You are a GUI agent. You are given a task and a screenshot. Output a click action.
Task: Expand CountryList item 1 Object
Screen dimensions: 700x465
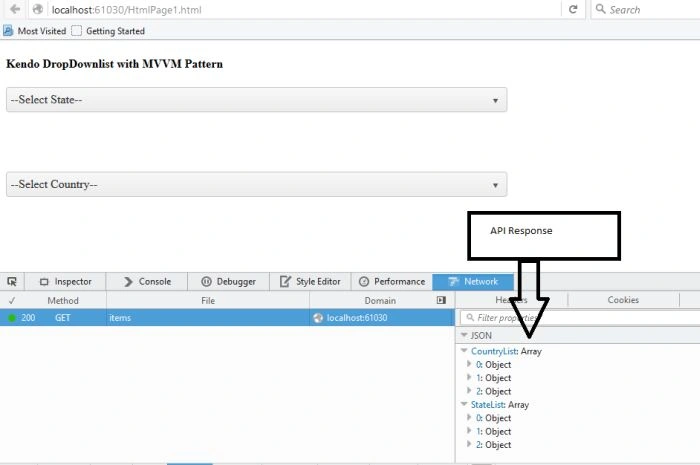pyautogui.click(x=469, y=378)
